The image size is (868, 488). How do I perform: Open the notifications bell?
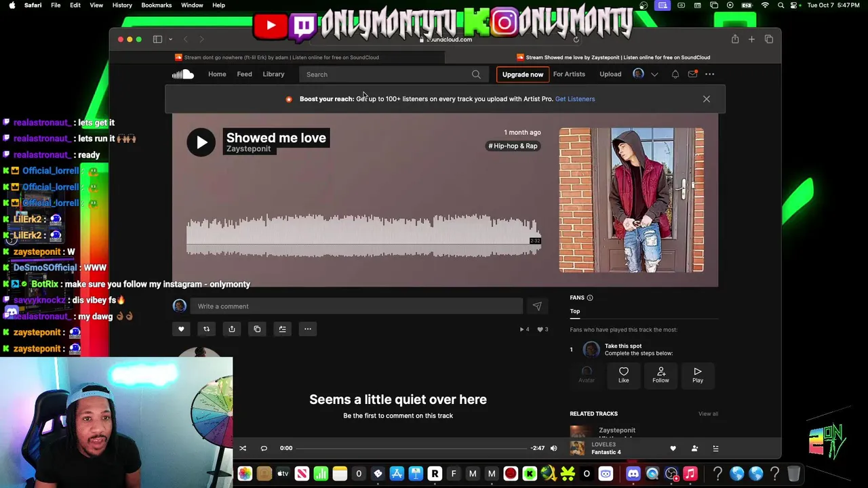tap(675, 74)
